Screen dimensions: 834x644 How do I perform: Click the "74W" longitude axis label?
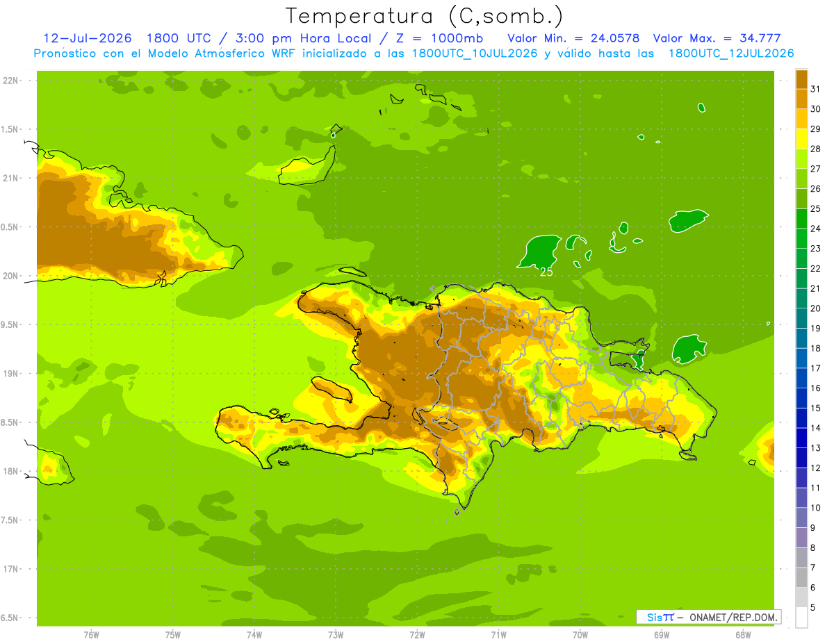pos(254,635)
